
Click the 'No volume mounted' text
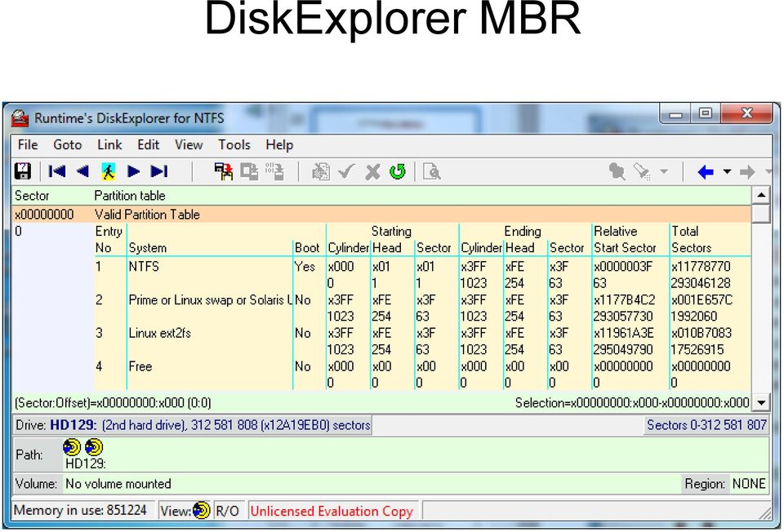tap(118, 484)
